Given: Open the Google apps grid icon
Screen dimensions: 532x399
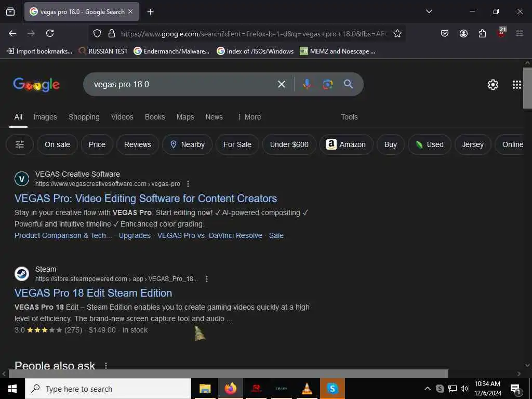Looking at the screenshot, I should point(516,85).
